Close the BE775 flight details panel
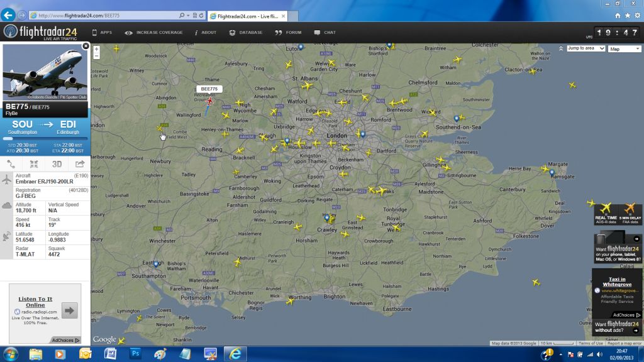Image resolution: width=644 pixels, height=362 pixels. pyautogui.click(x=86, y=46)
